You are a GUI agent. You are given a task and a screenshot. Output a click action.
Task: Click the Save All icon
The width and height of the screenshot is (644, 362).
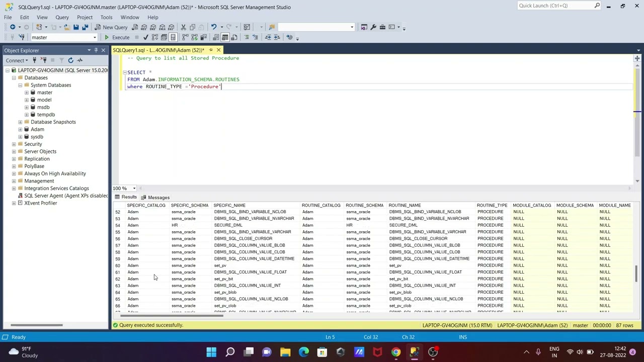(x=85, y=27)
